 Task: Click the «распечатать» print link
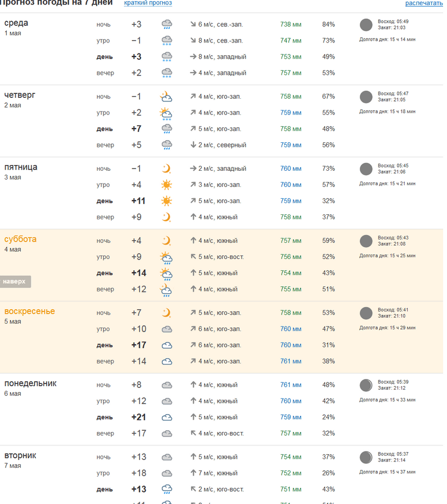(424, 3)
